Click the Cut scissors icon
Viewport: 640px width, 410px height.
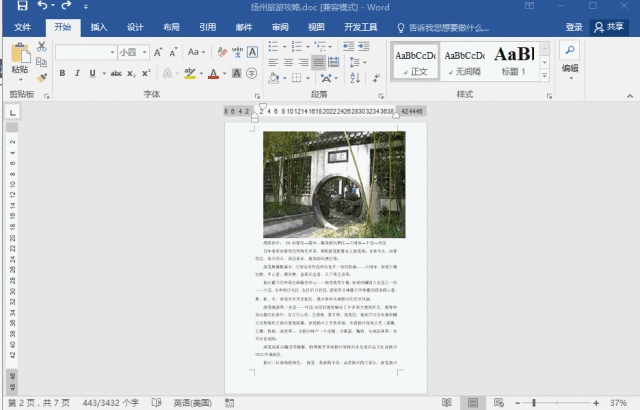(42, 47)
